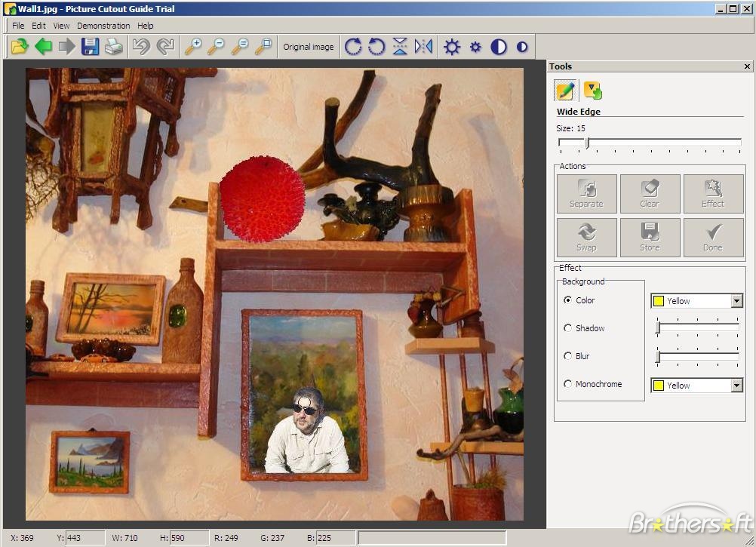Expand the Monochrome Yellow color dropdown
Viewport: 756px width, 547px height.
point(736,386)
